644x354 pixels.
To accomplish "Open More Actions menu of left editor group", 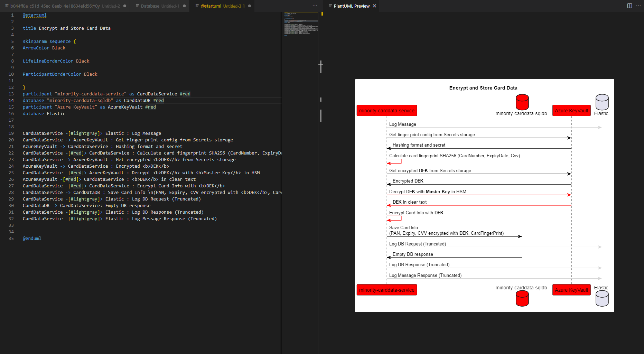I will click(x=315, y=6).
